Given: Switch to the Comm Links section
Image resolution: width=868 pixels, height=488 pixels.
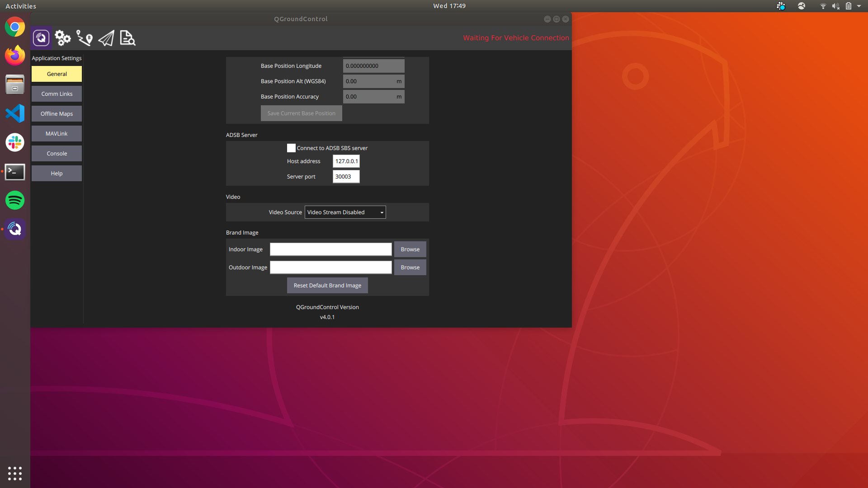Looking at the screenshot, I should pos(57,94).
